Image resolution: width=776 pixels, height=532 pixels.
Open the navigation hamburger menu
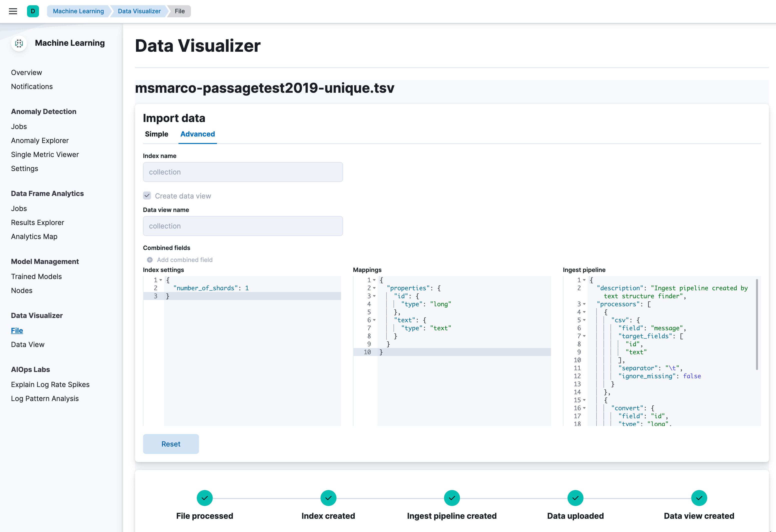[13, 11]
